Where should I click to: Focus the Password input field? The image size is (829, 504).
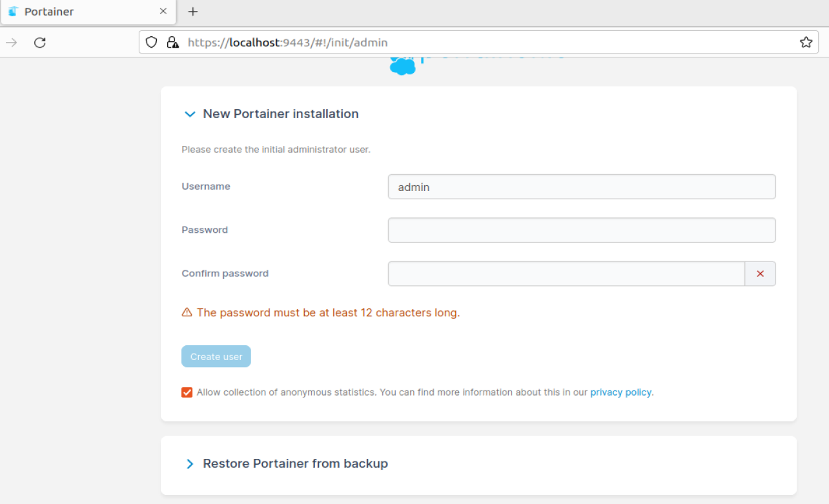[x=581, y=230]
